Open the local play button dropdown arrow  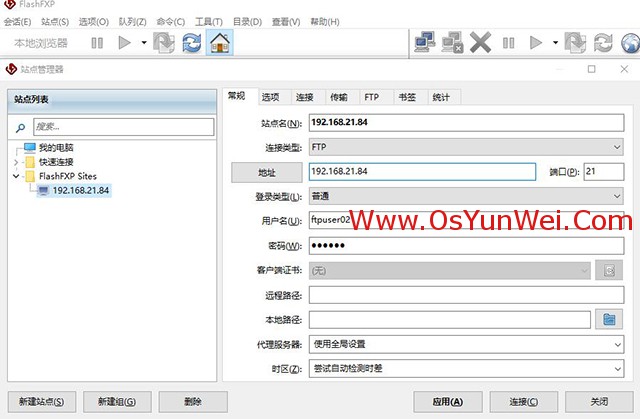point(144,42)
